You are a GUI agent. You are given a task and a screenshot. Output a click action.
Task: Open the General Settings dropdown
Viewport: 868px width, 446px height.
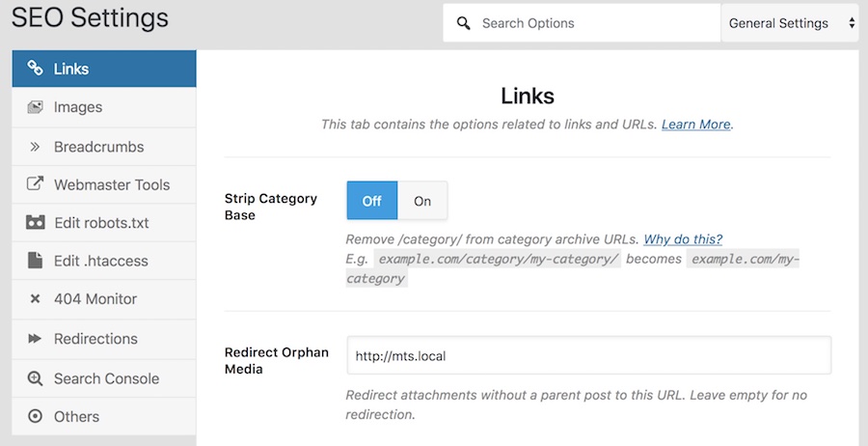(790, 23)
